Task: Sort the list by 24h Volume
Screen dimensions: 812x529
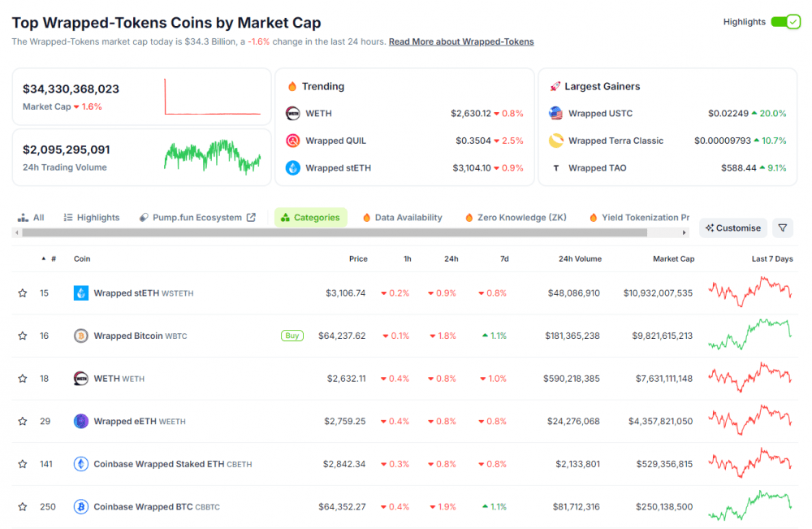Action: pyautogui.click(x=580, y=259)
